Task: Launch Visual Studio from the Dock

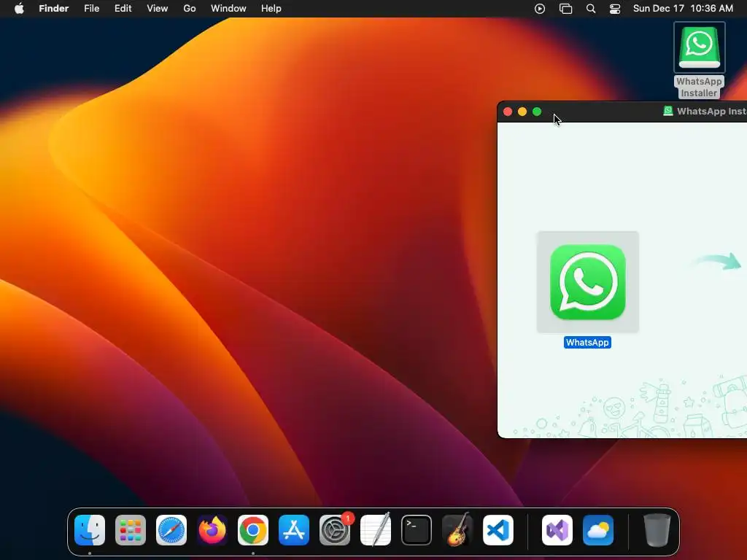Action: pos(557,530)
